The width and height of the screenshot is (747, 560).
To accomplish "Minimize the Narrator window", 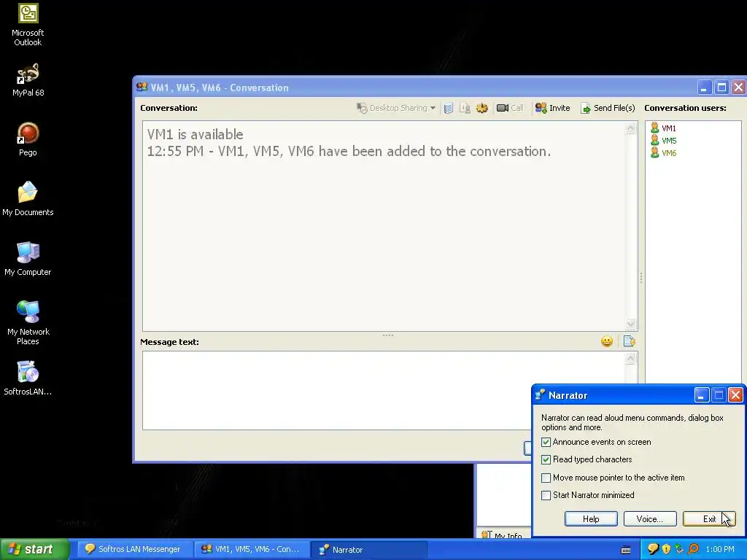I will 702,394.
